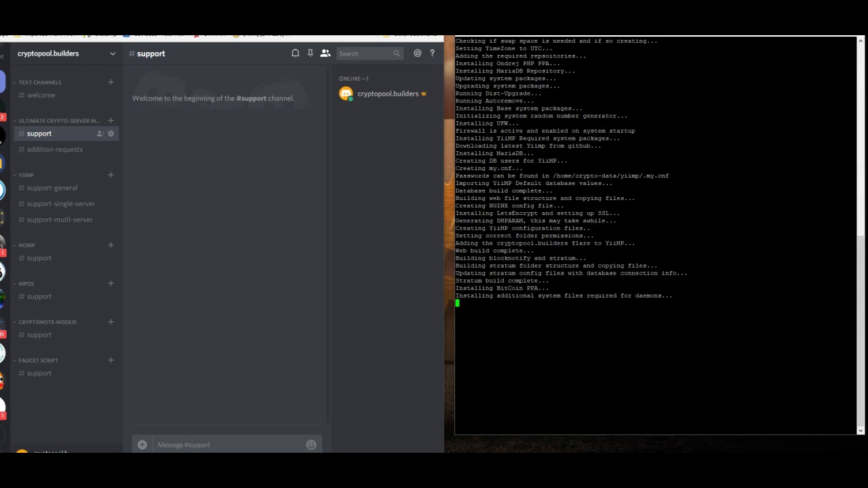This screenshot has width=868, height=488.
Task: Open recent mentions @ icon
Action: click(x=418, y=53)
